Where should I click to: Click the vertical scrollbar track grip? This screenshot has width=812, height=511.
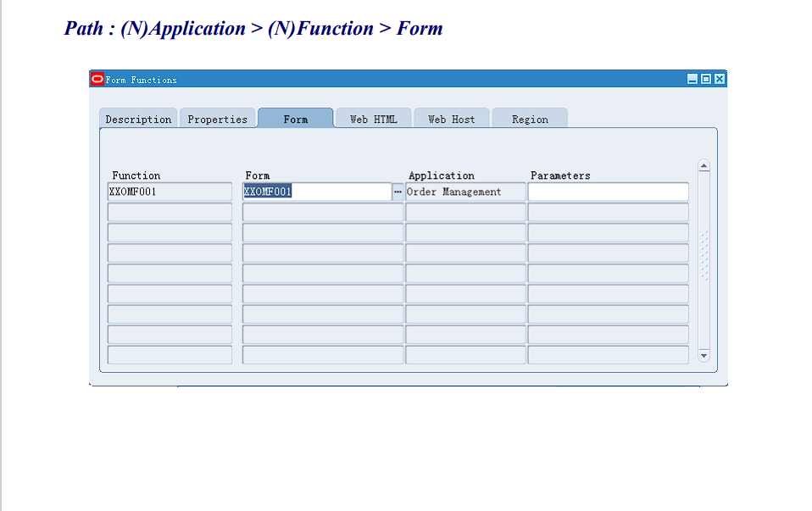point(704,256)
